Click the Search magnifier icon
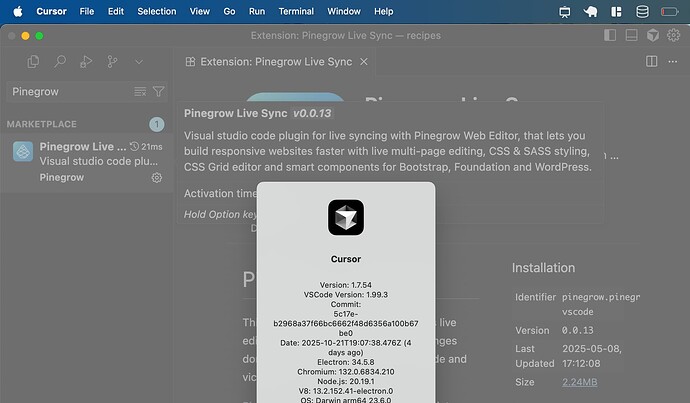690x403 pixels. pos(61,62)
